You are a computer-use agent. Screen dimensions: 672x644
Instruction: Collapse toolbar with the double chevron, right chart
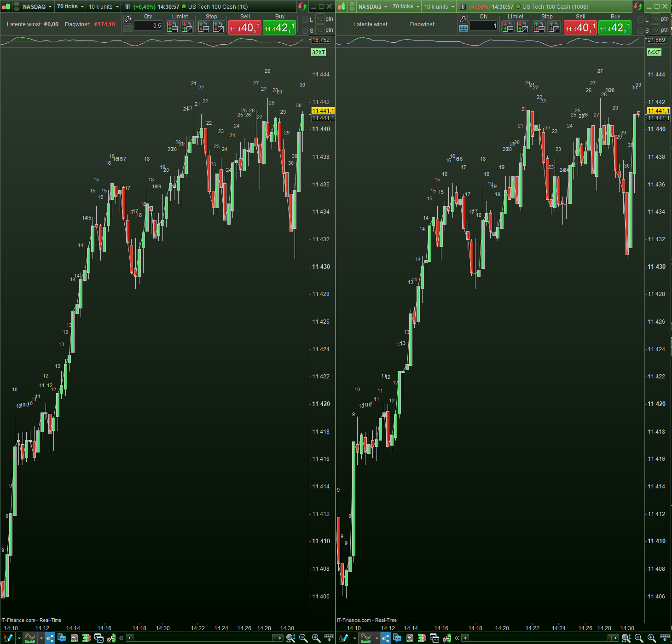click(457, 638)
